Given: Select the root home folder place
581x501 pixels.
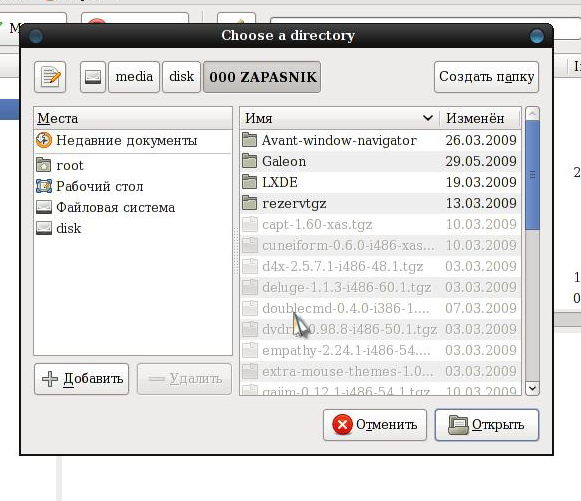Looking at the screenshot, I should click(133, 165).
